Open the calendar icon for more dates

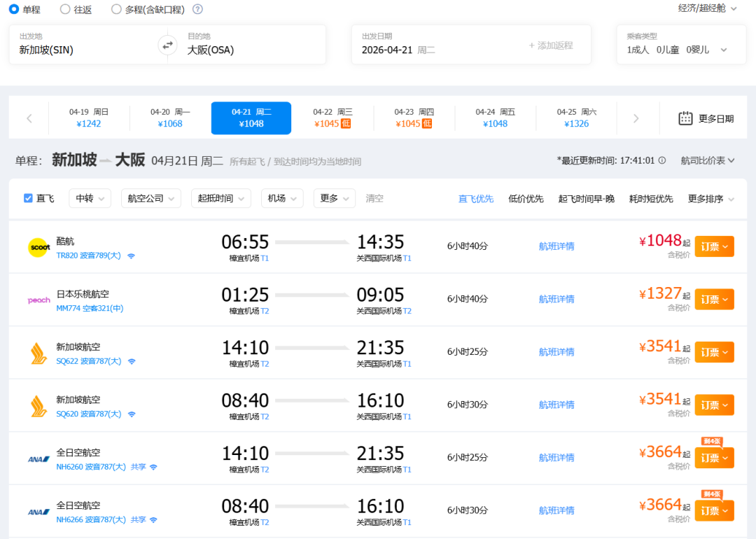point(685,118)
